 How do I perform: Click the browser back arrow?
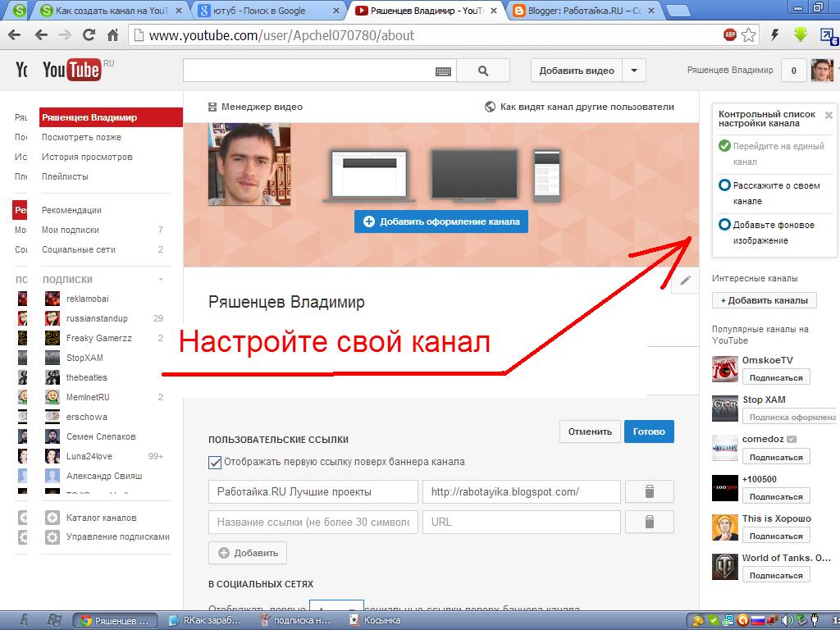coord(41,35)
